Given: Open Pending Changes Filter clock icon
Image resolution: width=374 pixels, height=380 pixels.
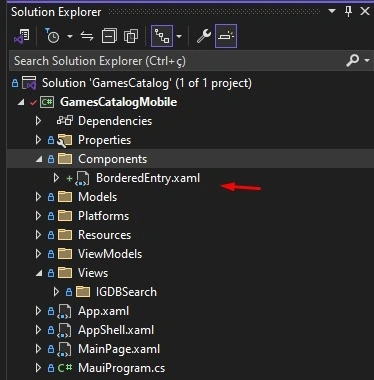Looking at the screenshot, I should click(52, 36).
